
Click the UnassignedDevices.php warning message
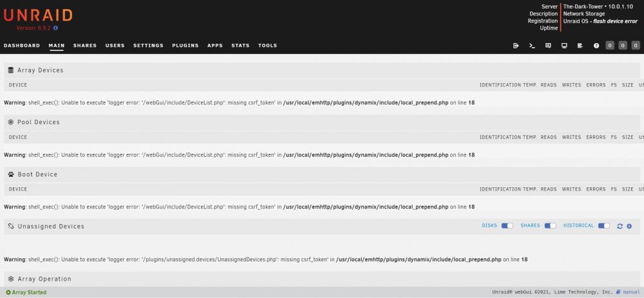pos(266,259)
